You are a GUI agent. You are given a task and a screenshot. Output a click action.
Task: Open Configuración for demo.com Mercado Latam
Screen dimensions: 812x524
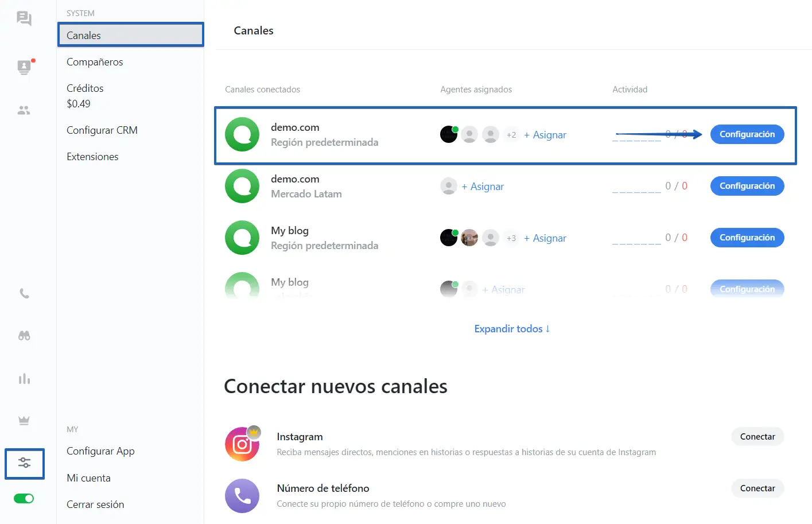(x=747, y=186)
